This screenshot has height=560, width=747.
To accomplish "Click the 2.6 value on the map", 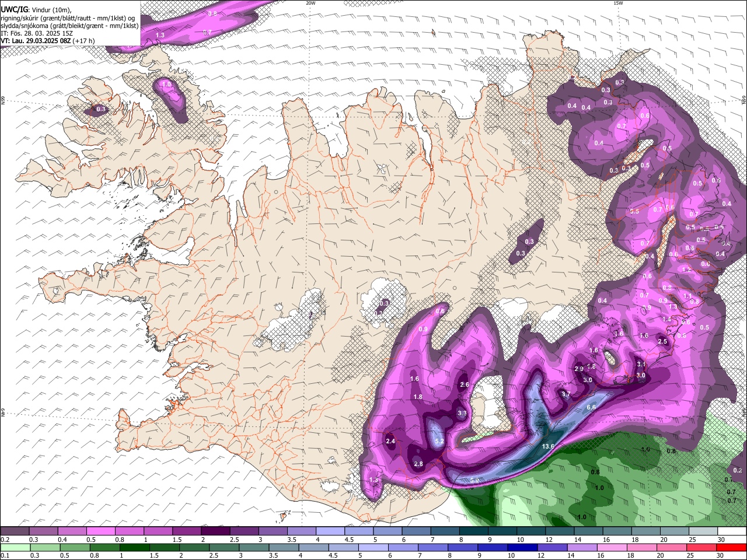I will 465,385.
